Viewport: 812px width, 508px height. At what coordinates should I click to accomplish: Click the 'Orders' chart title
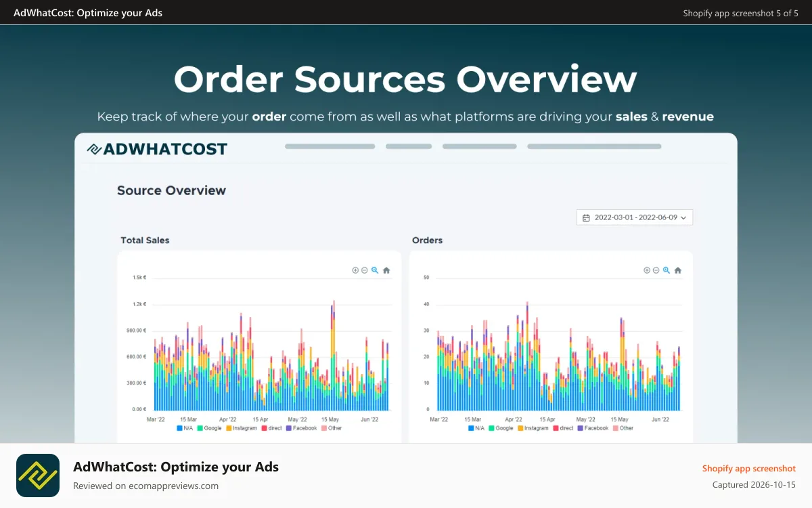pyautogui.click(x=427, y=240)
